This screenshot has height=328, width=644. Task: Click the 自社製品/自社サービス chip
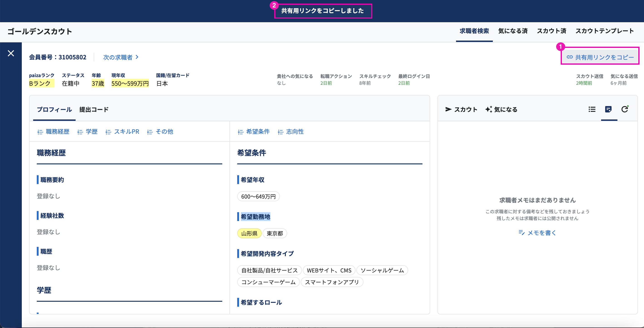(269, 270)
